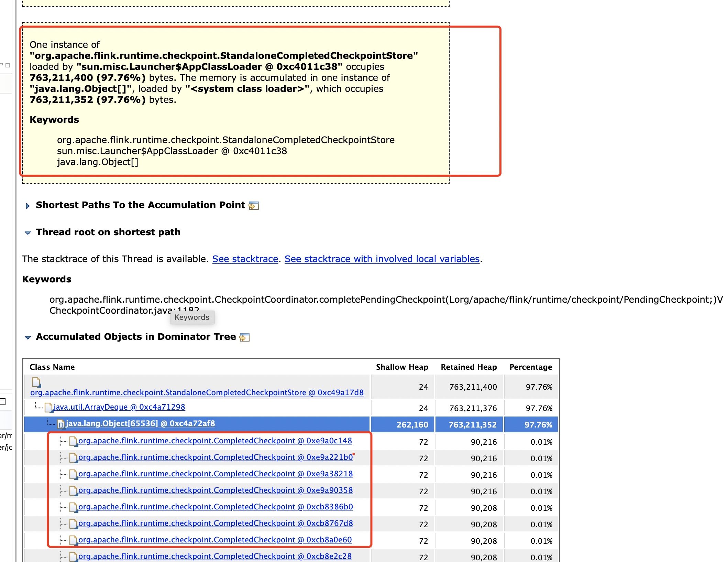Open the See stacktrace link

coord(245,259)
